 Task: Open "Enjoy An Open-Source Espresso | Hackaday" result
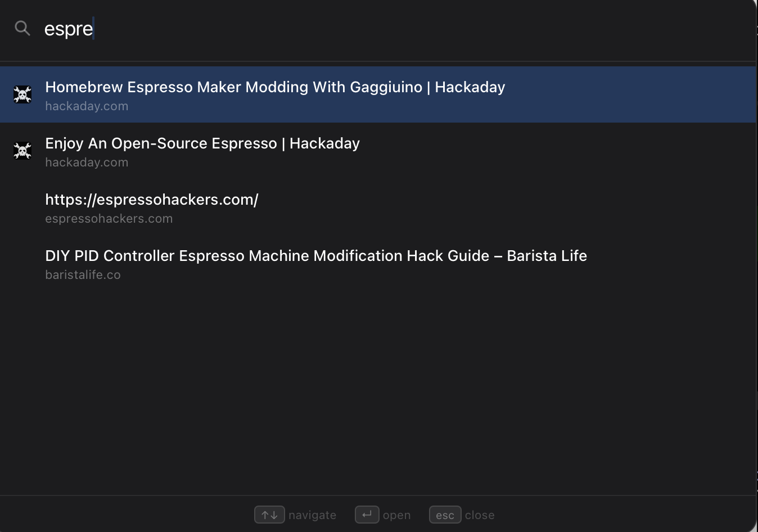click(x=378, y=151)
